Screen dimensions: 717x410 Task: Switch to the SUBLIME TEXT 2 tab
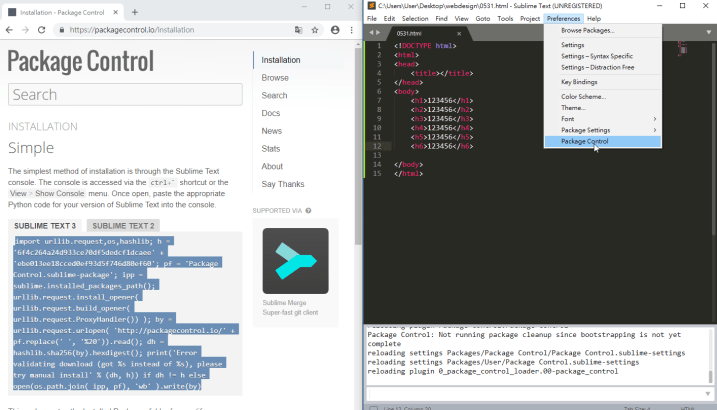(x=124, y=226)
